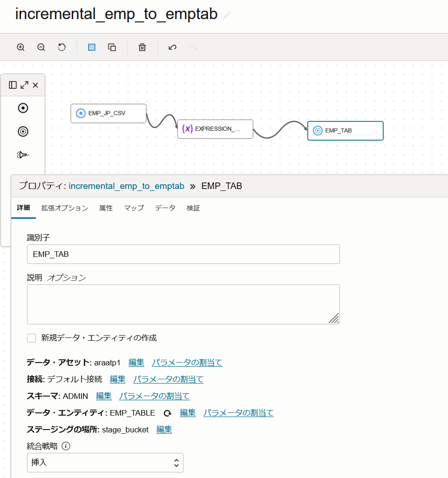
Task: Reset zoom with the circular arrow icon
Action: pos(61,47)
